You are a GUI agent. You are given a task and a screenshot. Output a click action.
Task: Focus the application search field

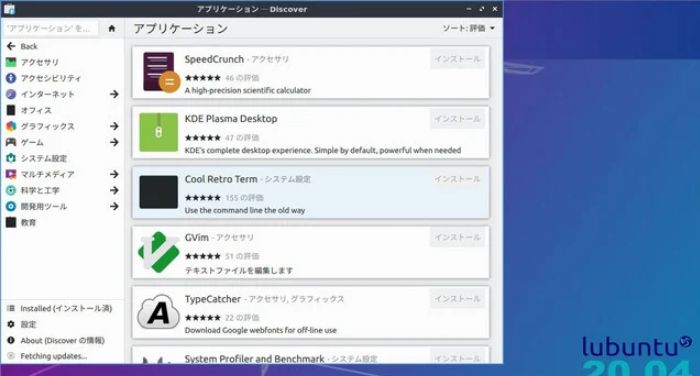click(51, 29)
